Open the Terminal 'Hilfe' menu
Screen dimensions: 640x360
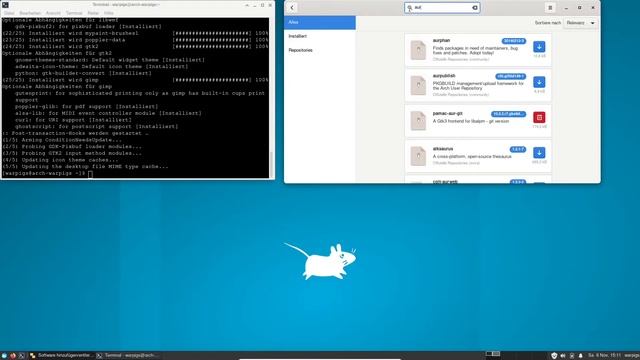(x=109, y=13)
